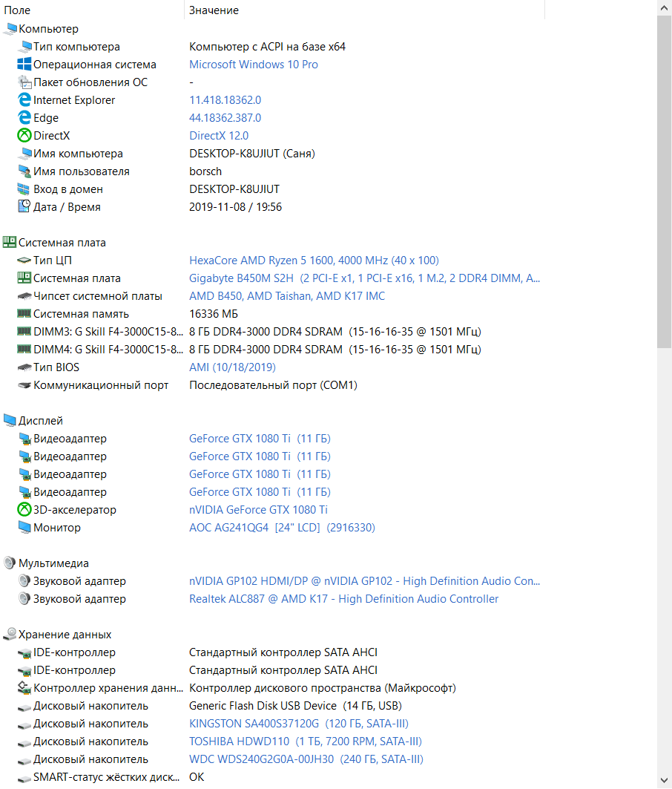Select the DESKTOP-K8UJIUT (Саня) value
672x789 pixels.
click(252, 154)
